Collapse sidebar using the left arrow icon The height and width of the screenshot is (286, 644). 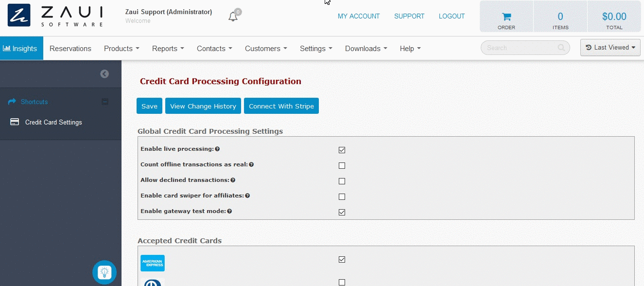(x=104, y=74)
